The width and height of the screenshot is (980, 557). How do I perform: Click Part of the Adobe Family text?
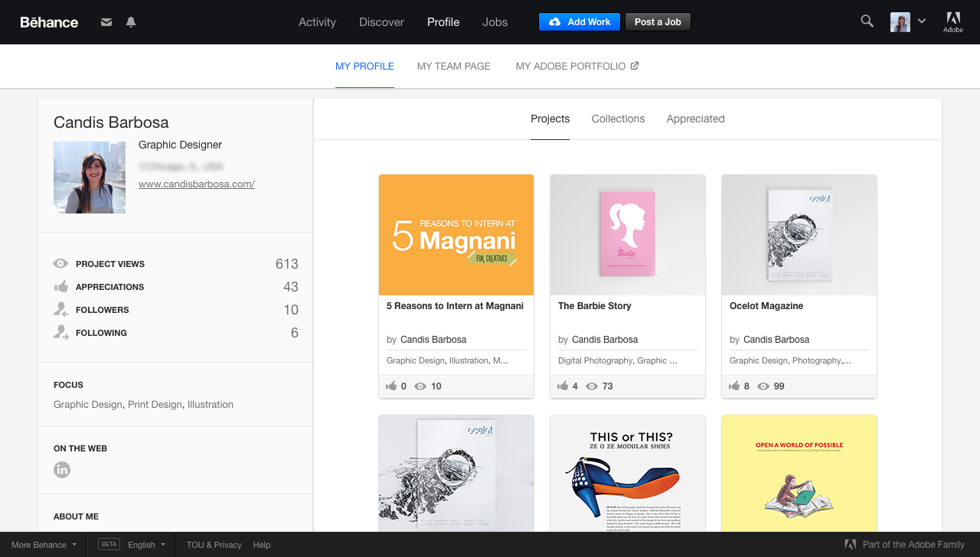pyautogui.click(x=913, y=545)
